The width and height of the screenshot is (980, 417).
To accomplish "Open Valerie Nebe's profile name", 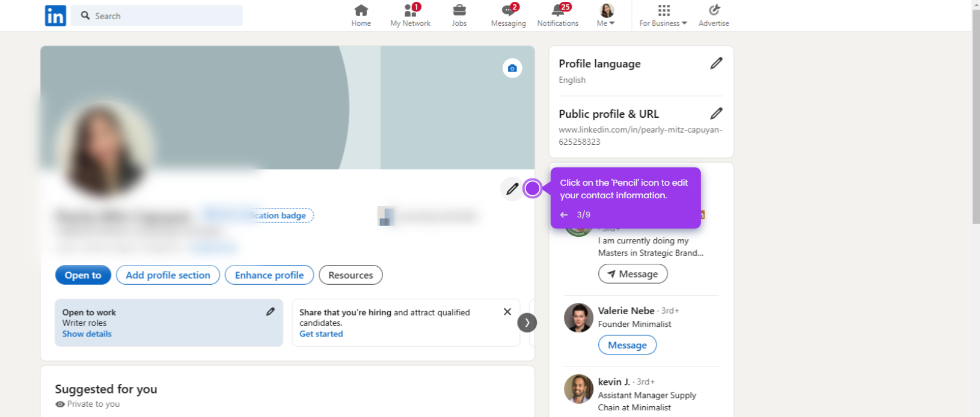I will click(626, 311).
